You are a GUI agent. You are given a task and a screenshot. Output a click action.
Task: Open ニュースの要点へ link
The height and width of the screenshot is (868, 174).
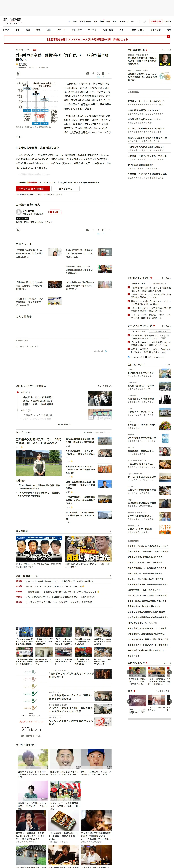(x=104, y=386)
